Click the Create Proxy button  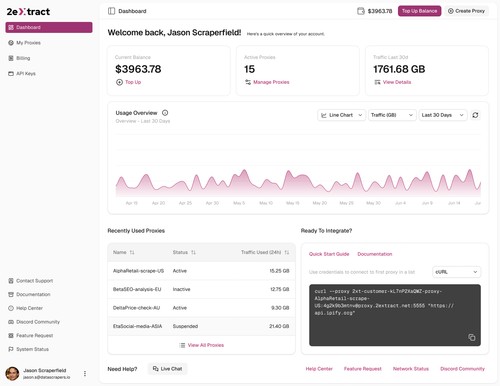(x=466, y=11)
